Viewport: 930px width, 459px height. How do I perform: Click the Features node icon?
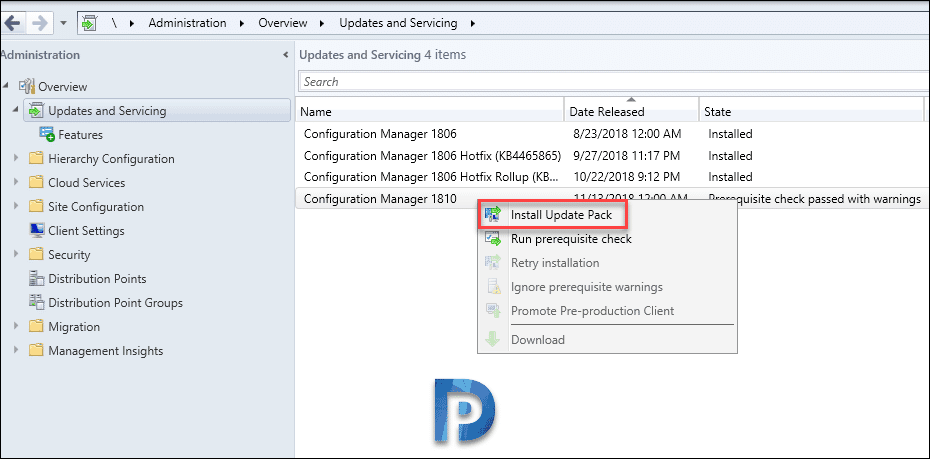click(47, 134)
